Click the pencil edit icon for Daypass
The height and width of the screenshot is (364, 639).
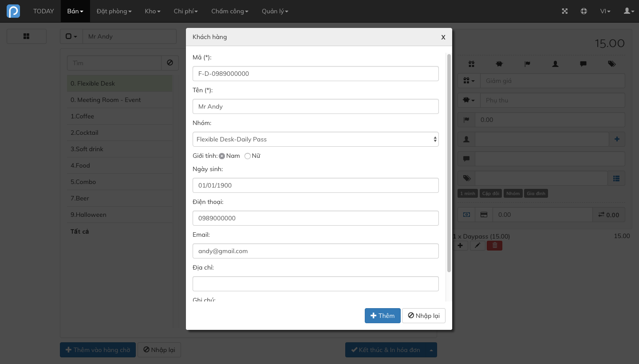click(x=477, y=245)
